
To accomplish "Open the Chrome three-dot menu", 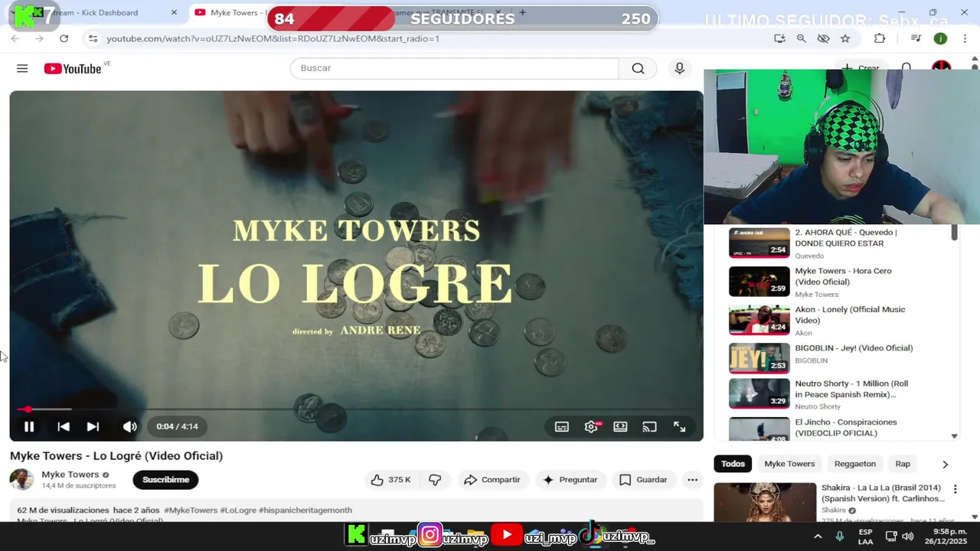I will [966, 38].
